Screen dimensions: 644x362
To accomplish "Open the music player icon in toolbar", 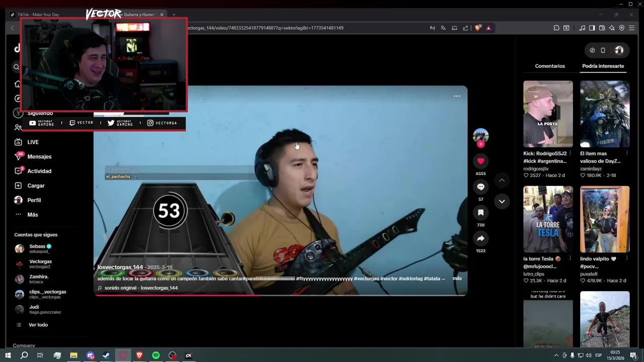I will pyautogui.click(x=582, y=28).
